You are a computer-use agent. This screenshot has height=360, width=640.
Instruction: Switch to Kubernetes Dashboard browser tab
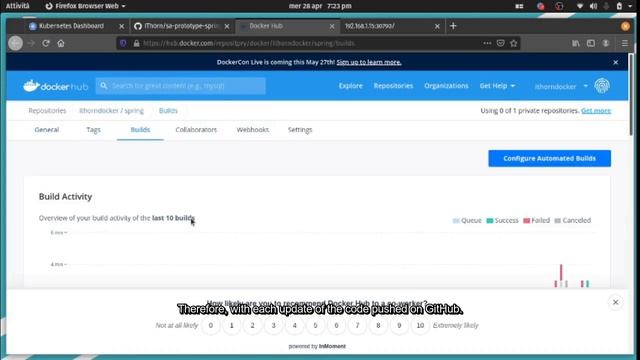70,26
